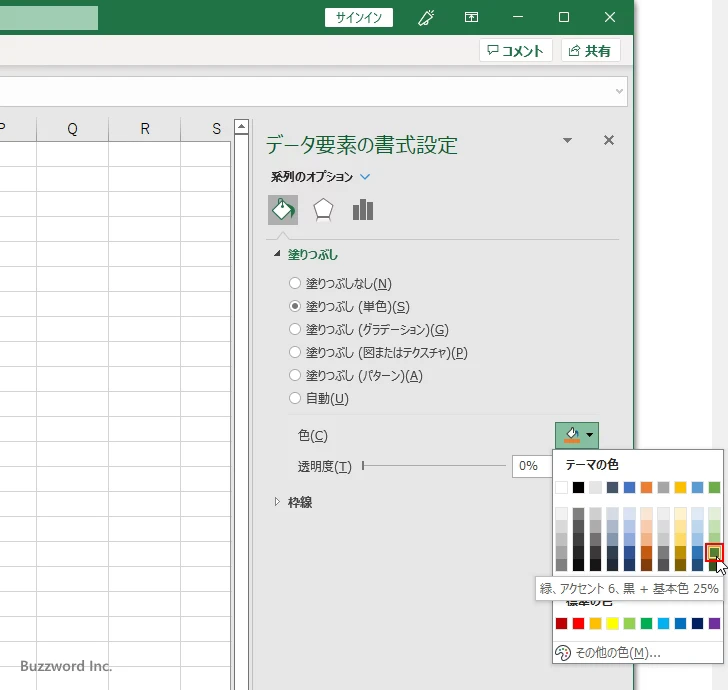This screenshot has height=690, width=728.
Task: Select column R header
Action: (145, 129)
